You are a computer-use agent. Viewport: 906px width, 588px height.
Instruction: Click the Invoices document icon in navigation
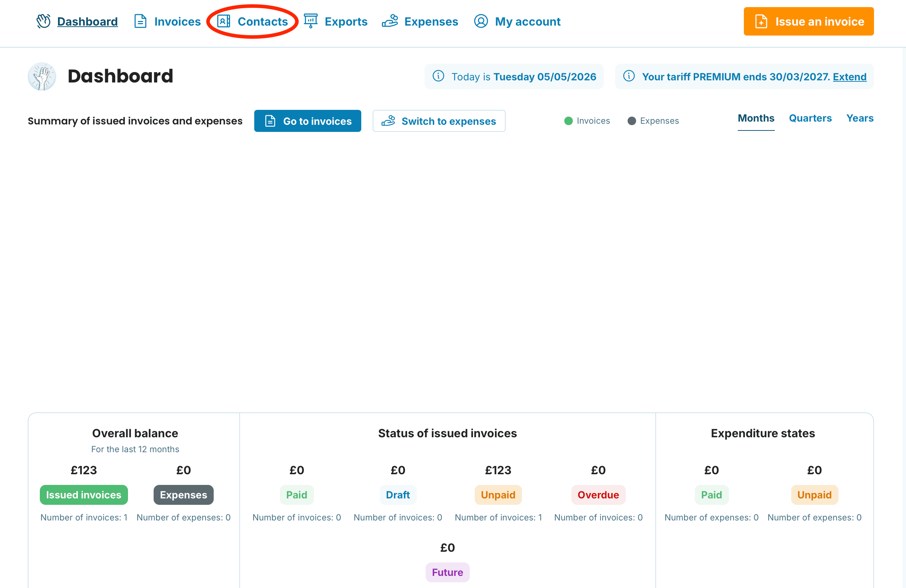tap(140, 21)
